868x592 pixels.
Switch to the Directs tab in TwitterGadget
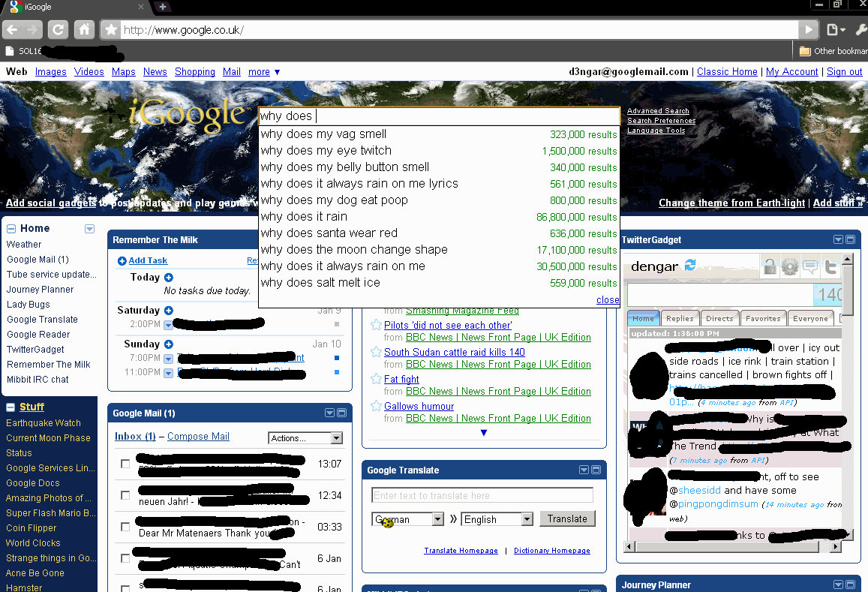[719, 318]
